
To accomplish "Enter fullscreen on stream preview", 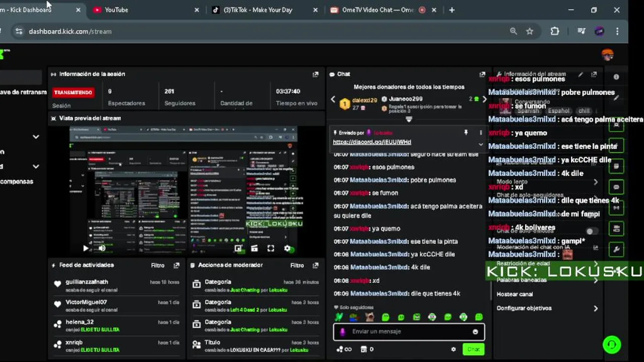I will point(271,248).
